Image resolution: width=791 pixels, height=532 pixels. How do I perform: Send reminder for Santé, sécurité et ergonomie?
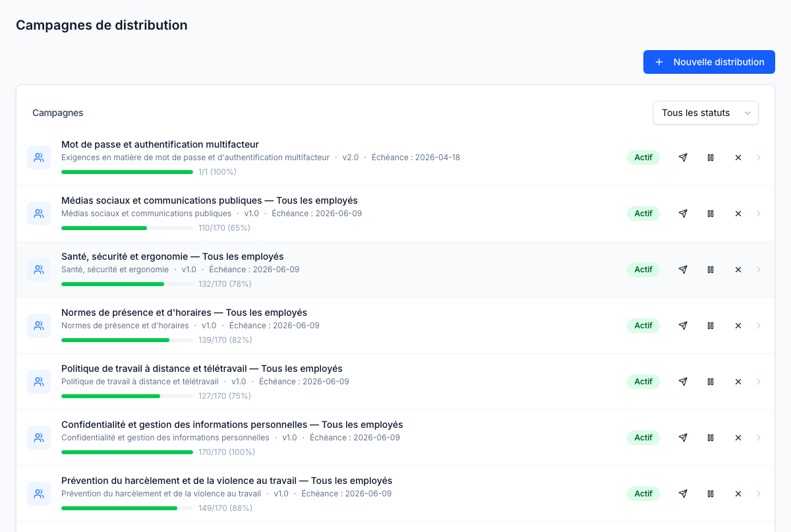683,270
